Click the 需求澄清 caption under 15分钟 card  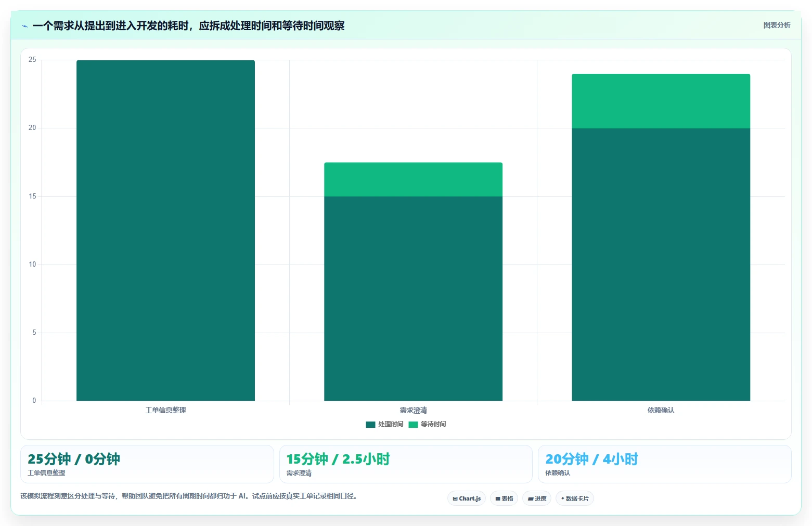[x=299, y=473]
